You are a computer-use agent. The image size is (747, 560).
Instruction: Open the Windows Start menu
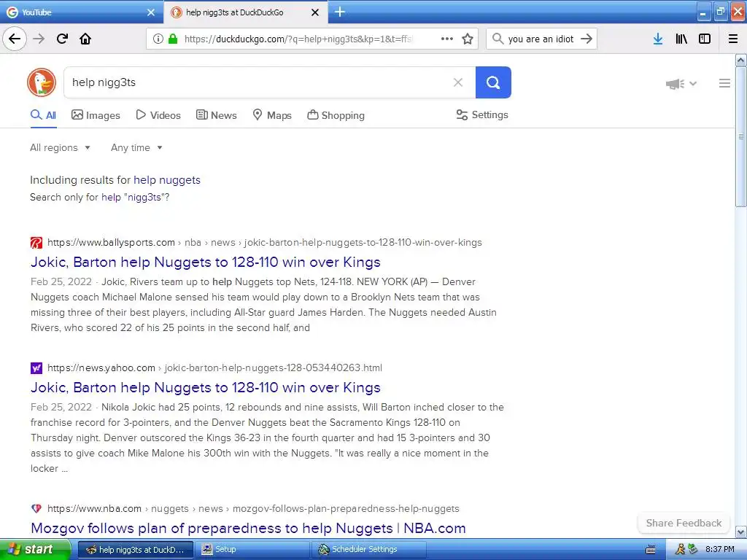point(35,549)
